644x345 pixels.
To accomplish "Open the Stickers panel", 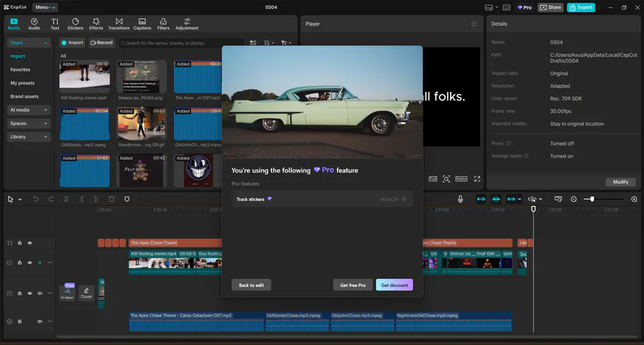I will [x=75, y=24].
